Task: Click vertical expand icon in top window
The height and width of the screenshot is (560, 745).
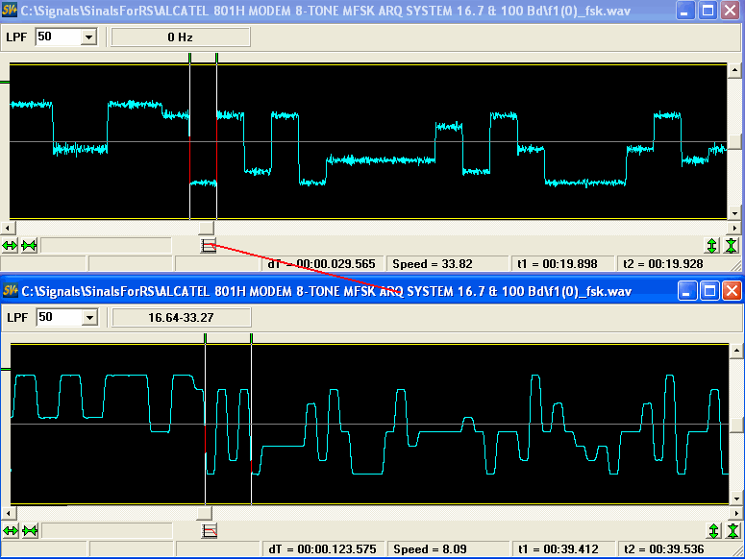Action: 712,246
